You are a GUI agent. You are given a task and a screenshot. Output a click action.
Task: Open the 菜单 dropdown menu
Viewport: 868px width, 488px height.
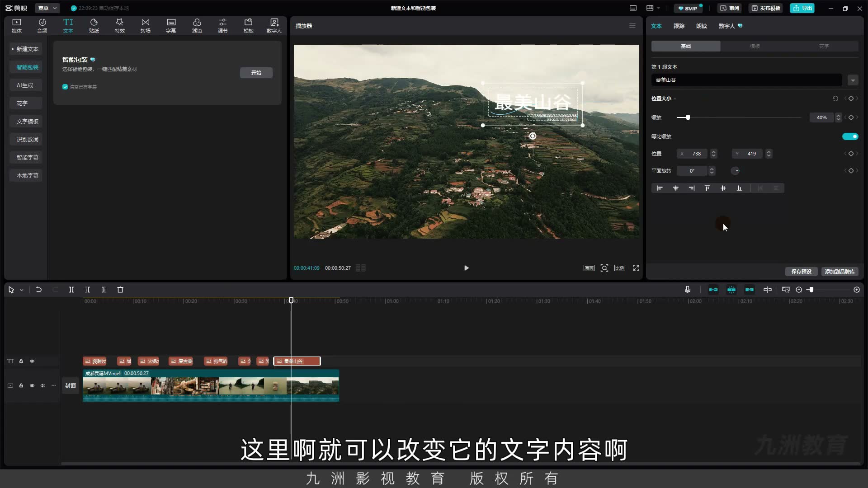[x=47, y=8]
